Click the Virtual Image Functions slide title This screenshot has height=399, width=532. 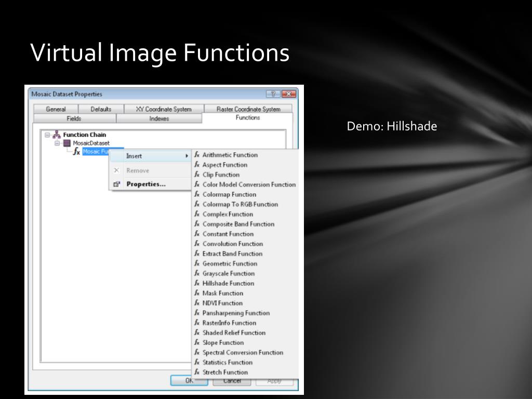click(x=160, y=54)
